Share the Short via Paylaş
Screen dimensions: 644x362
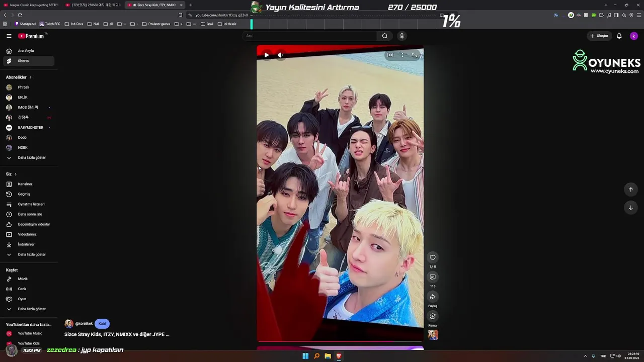(x=433, y=297)
